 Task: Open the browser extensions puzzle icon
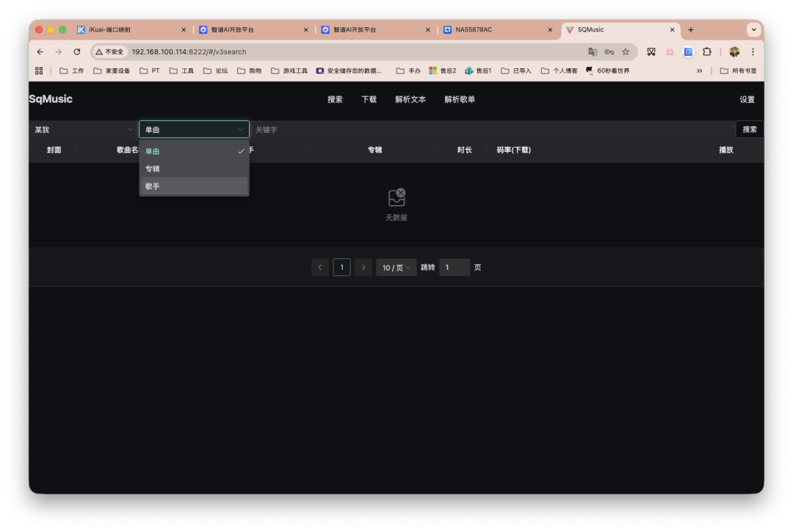pos(706,51)
